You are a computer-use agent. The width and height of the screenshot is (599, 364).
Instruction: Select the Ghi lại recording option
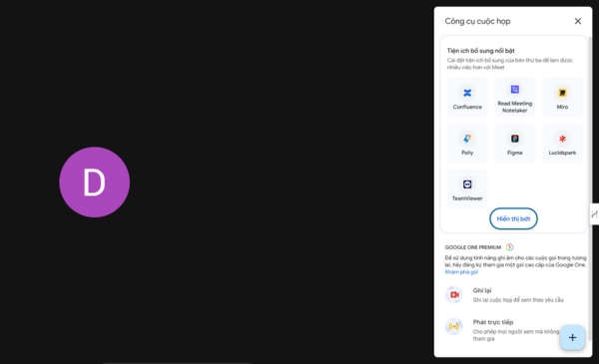[x=514, y=295]
